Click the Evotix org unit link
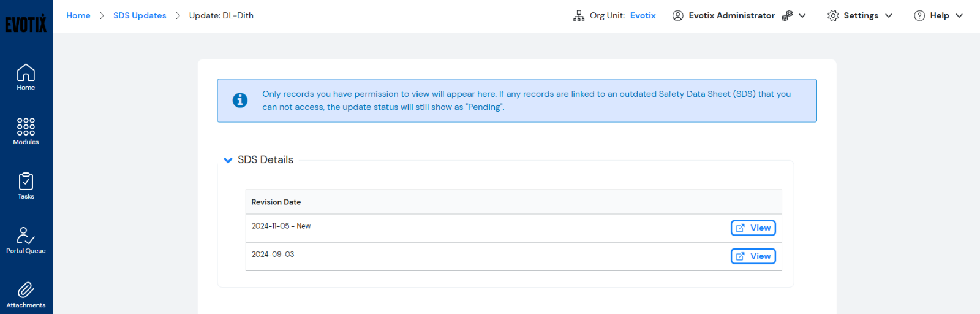The image size is (980, 314). tap(643, 16)
